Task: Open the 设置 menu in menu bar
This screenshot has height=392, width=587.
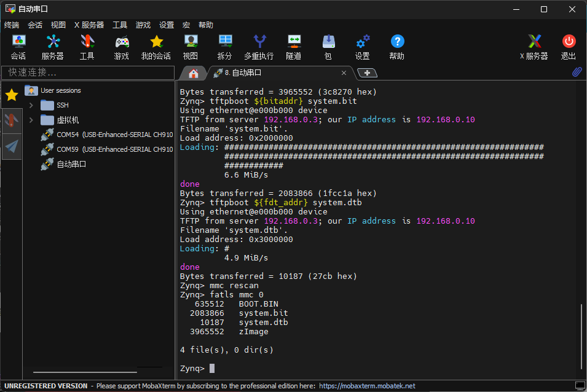Action: click(167, 25)
